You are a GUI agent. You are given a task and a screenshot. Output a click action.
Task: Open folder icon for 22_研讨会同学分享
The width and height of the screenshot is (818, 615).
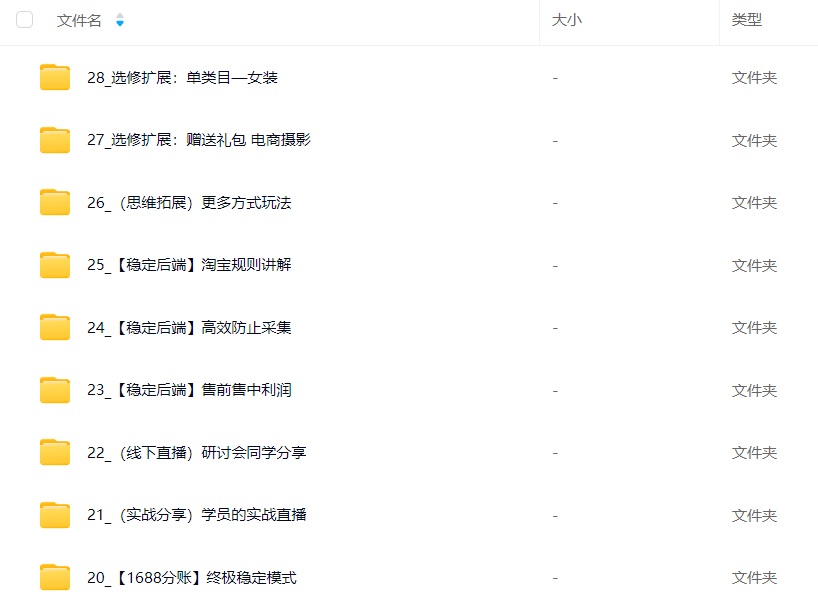pyautogui.click(x=55, y=452)
